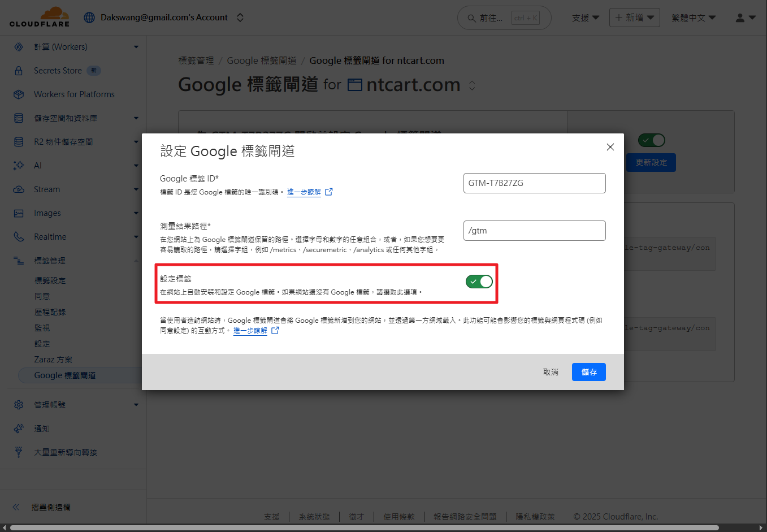Open the 系統狀態 footer link

pyautogui.click(x=314, y=517)
